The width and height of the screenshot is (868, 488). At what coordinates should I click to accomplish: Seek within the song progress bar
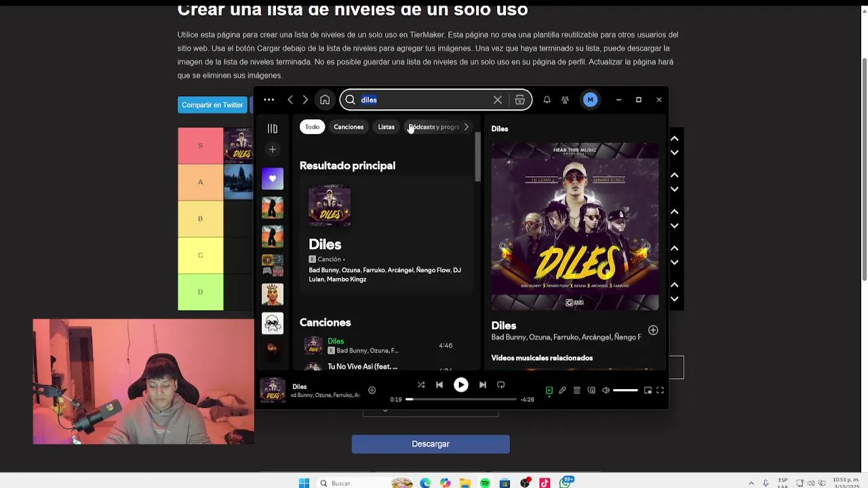click(x=461, y=399)
